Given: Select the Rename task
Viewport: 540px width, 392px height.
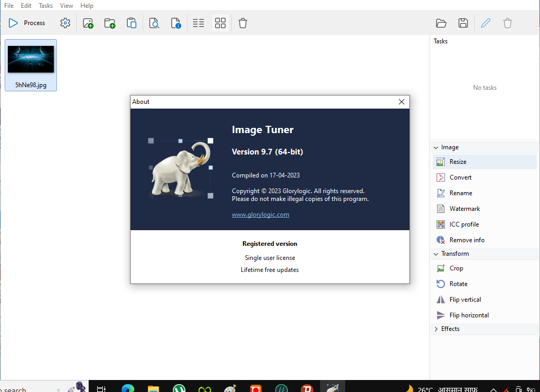Looking at the screenshot, I should coord(485,193).
